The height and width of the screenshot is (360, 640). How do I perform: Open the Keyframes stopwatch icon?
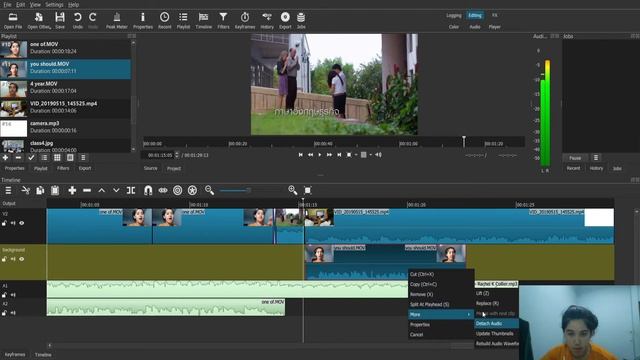pos(245,20)
